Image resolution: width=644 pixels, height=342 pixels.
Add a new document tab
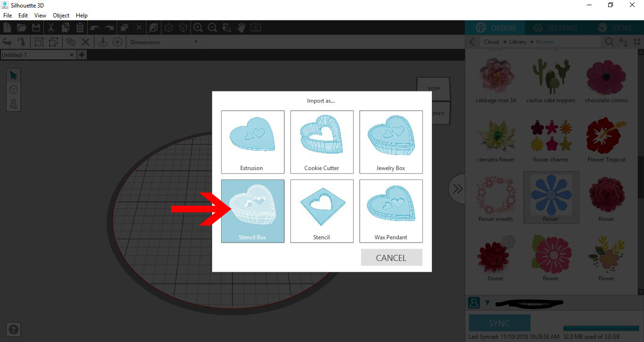point(82,55)
